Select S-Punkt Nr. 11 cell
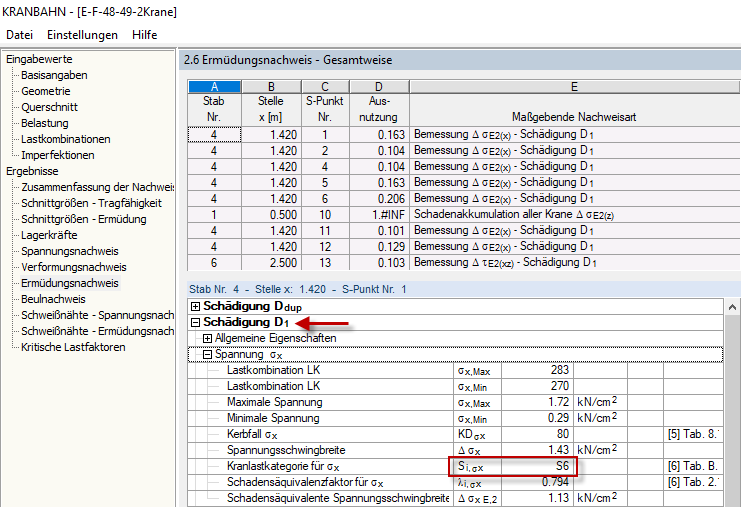Screen dimensions: 741x507 click(325, 231)
